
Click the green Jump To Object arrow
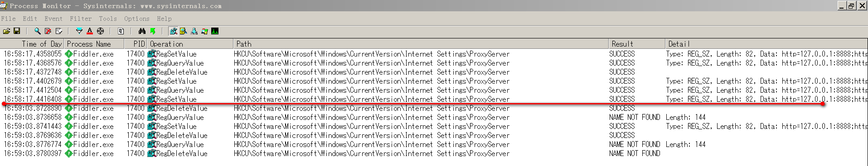tap(153, 31)
